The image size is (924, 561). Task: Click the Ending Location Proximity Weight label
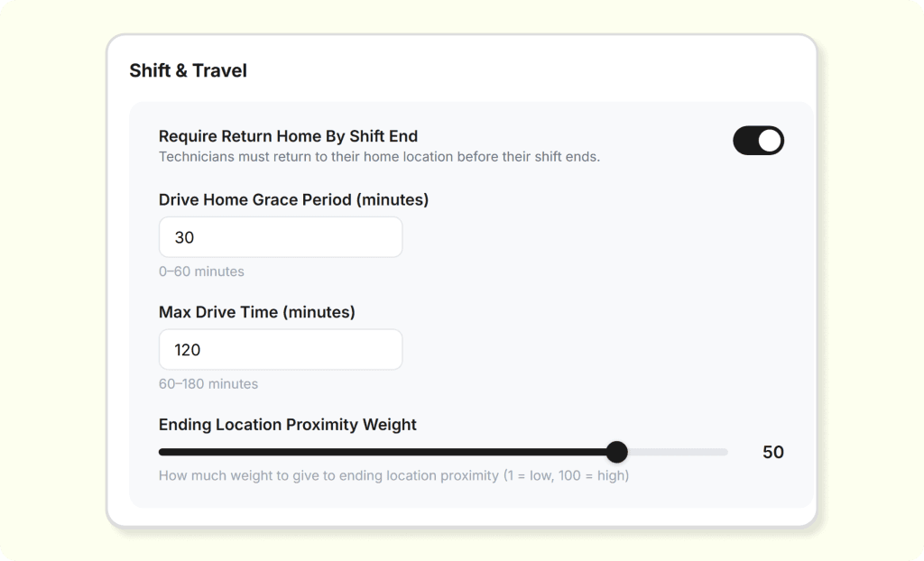tap(287, 424)
